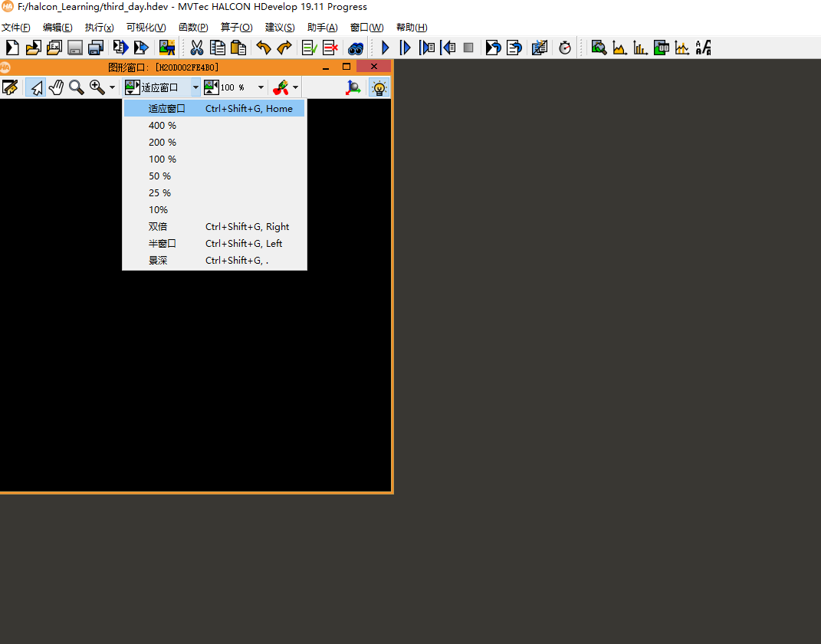Viewport: 821px width, 644px height.
Task: Save all programs and procedures
Action: pos(96,48)
